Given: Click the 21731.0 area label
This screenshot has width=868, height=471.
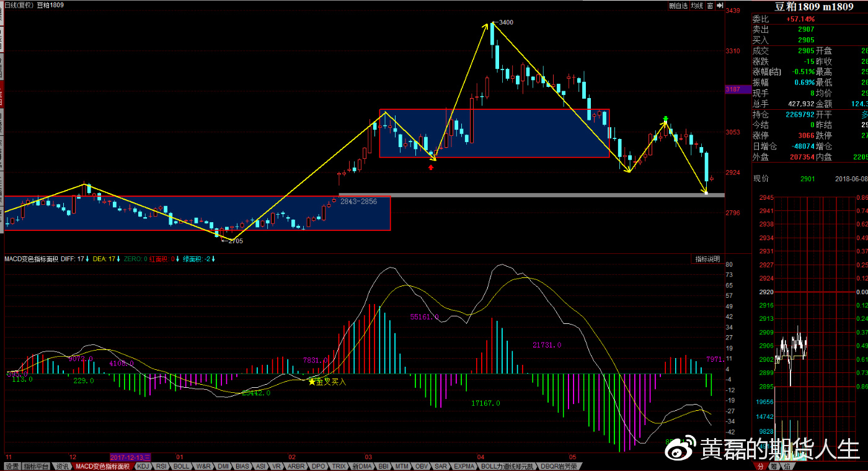Looking at the screenshot, I should (547, 345).
